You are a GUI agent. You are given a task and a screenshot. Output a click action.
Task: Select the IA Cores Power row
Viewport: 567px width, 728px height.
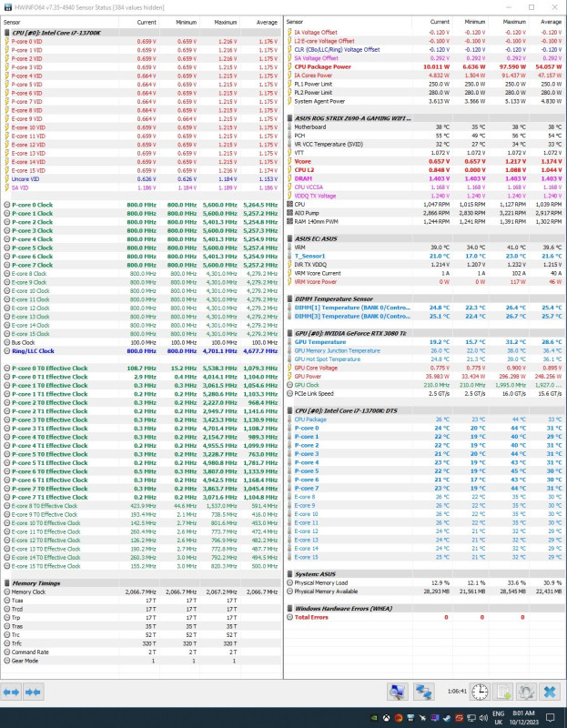(424, 76)
